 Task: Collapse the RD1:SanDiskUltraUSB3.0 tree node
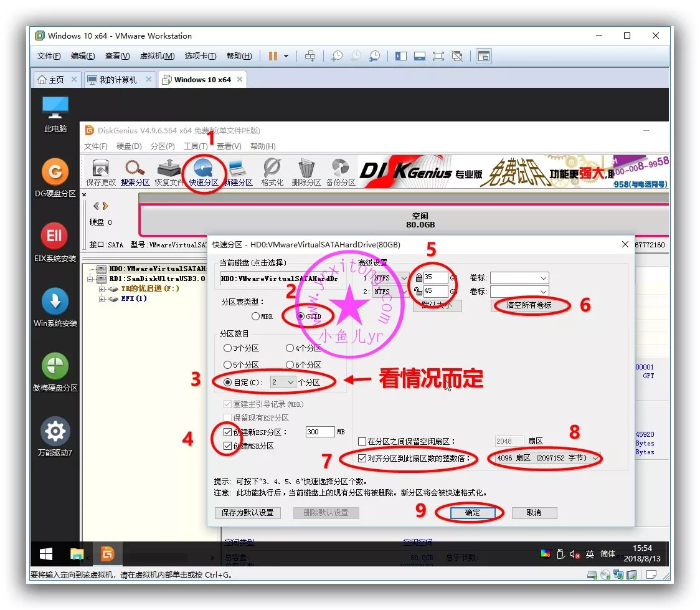(90, 279)
